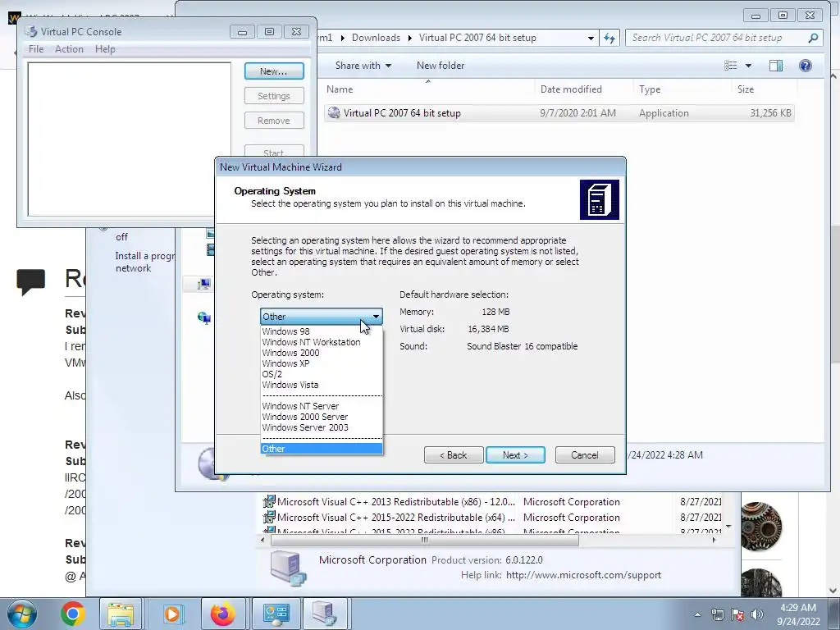Sort by Type column header
This screenshot has height=630, width=840.
(x=650, y=89)
